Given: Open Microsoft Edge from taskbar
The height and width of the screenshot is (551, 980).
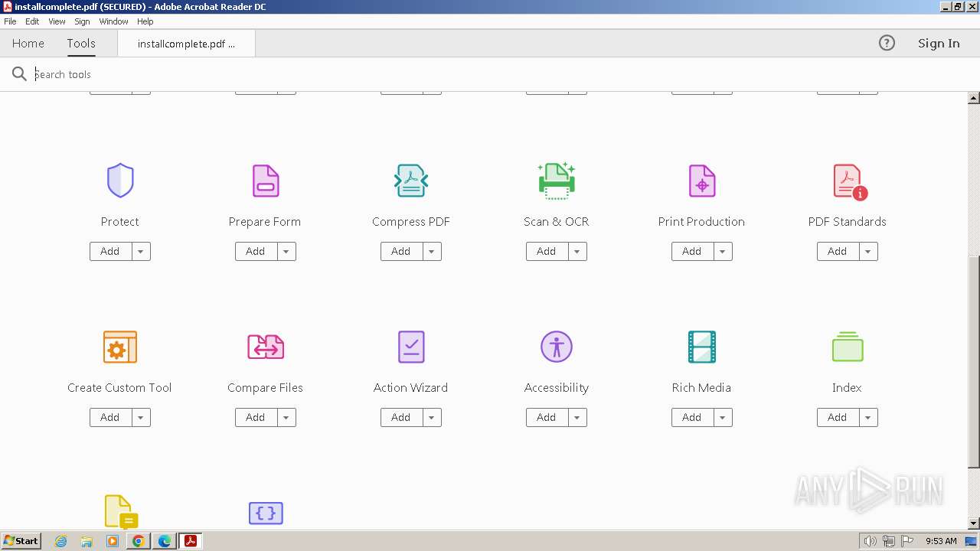Looking at the screenshot, I should point(165,541).
